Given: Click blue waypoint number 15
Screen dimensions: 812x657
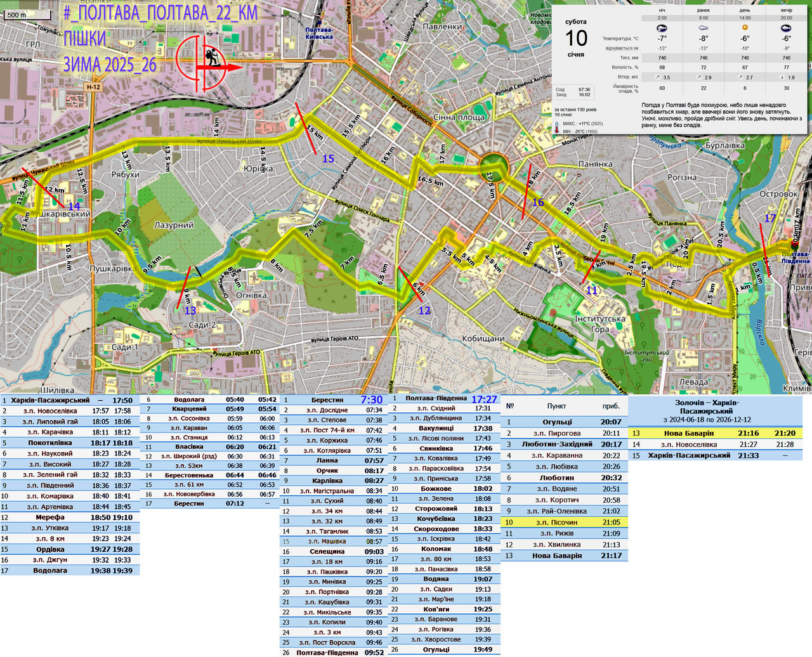Looking at the screenshot, I should 328,159.
